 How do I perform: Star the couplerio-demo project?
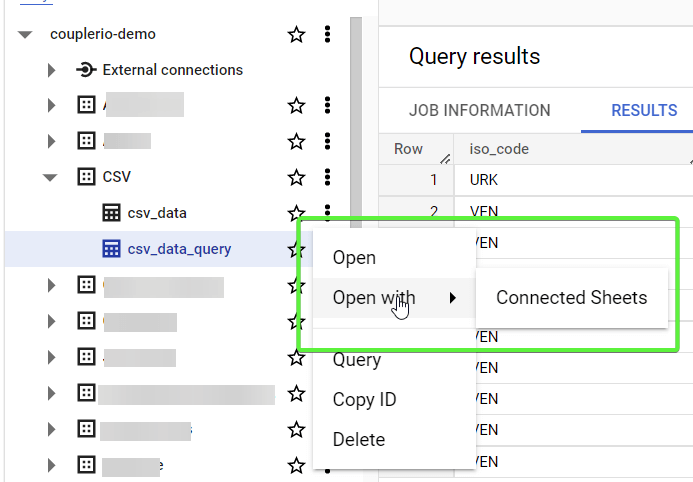[296, 34]
